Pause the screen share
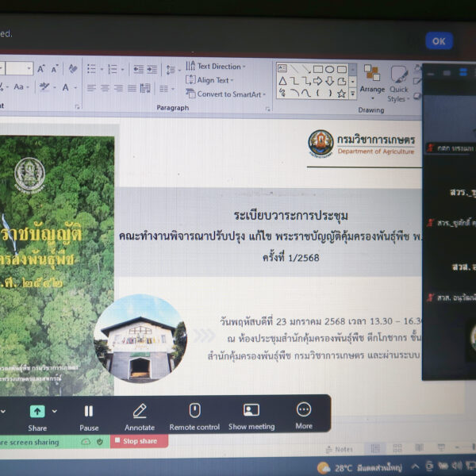The image size is (476, 476). tap(89, 411)
